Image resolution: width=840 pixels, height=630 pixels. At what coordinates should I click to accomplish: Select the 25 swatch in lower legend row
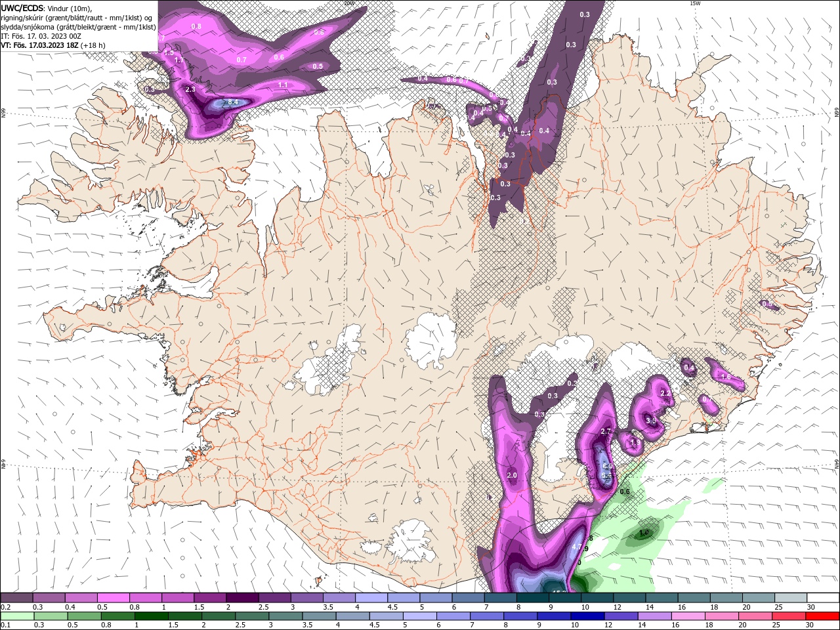[x=789, y=616]
